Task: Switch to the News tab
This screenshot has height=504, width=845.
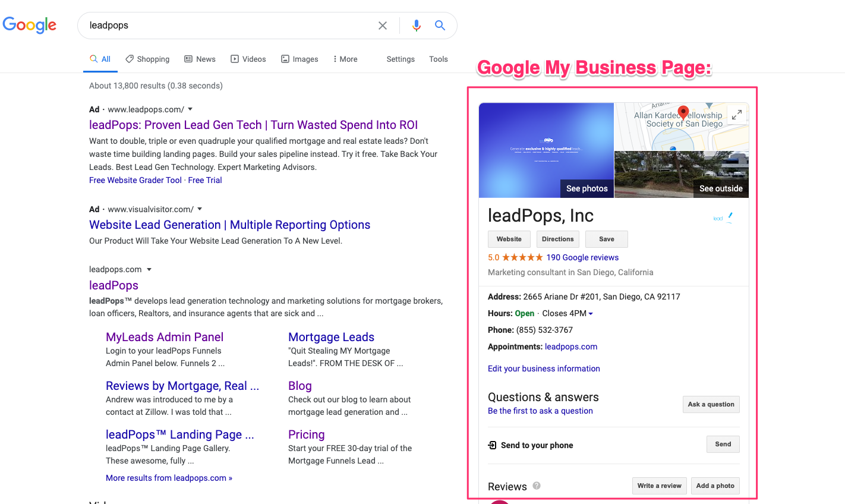Action: pyautogui.click(x=200, y=59)
